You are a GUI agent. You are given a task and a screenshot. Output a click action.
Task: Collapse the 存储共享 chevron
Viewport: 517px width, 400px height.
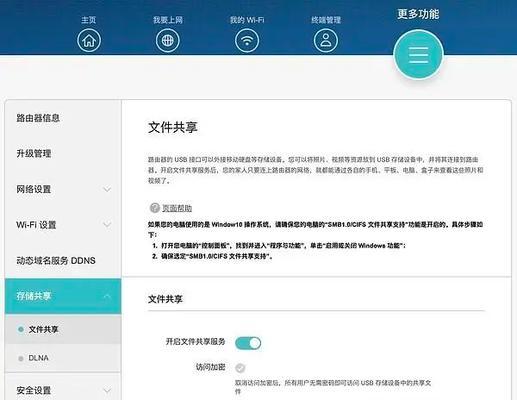[107, 296]
